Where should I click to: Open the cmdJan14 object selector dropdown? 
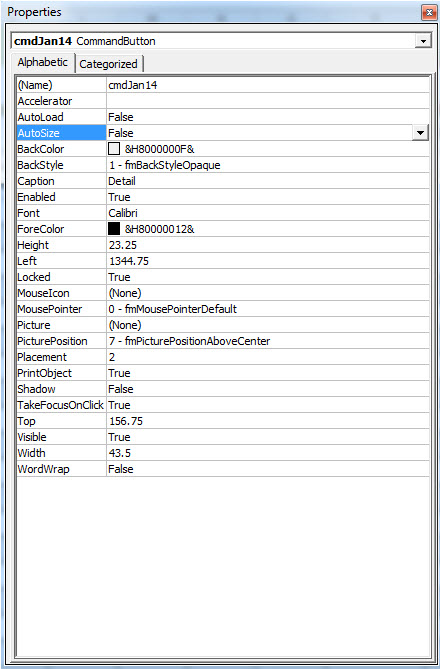tap(423, 41)
